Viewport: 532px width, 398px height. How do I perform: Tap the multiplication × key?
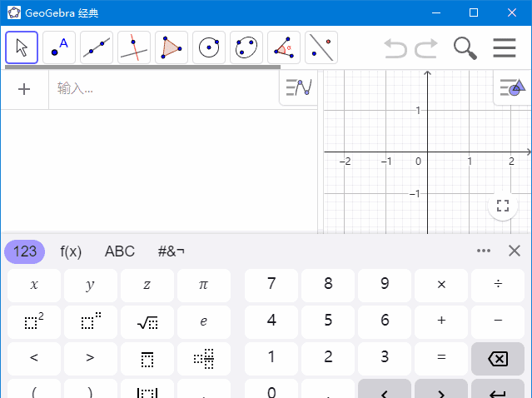[441, 286]
